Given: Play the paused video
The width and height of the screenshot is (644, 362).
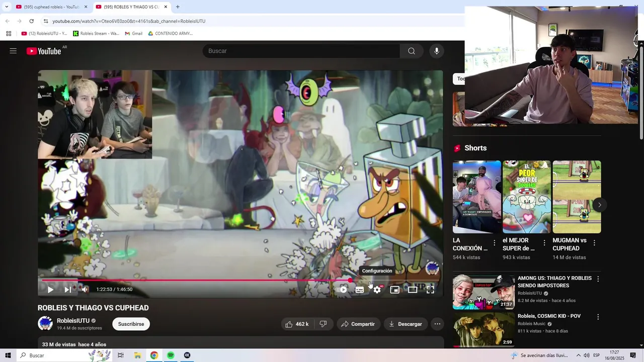Looking at the screenshot, I should [50, 290].
